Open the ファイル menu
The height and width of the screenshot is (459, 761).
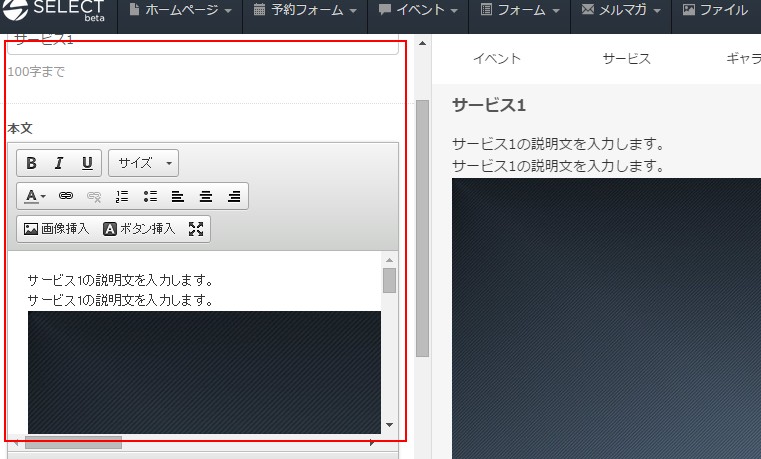[716, 10]
